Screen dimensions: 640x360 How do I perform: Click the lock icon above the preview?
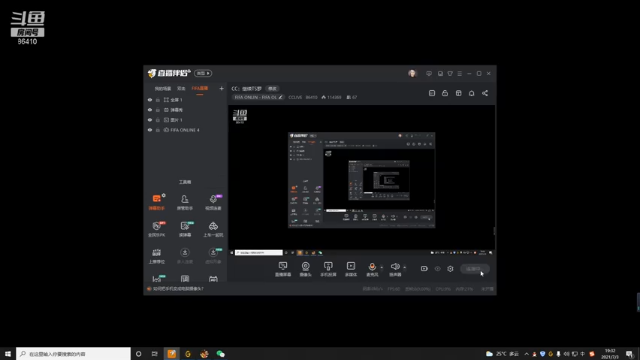(445, 93)
